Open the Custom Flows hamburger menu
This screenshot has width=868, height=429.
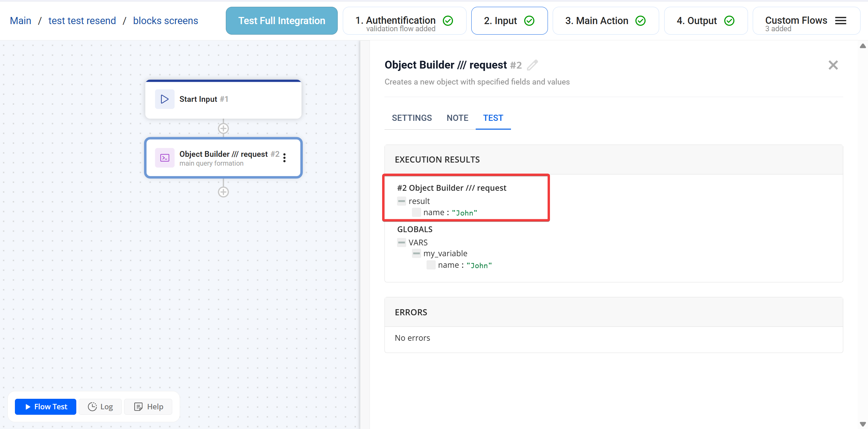pyautogui.click(x=841, y=20)
